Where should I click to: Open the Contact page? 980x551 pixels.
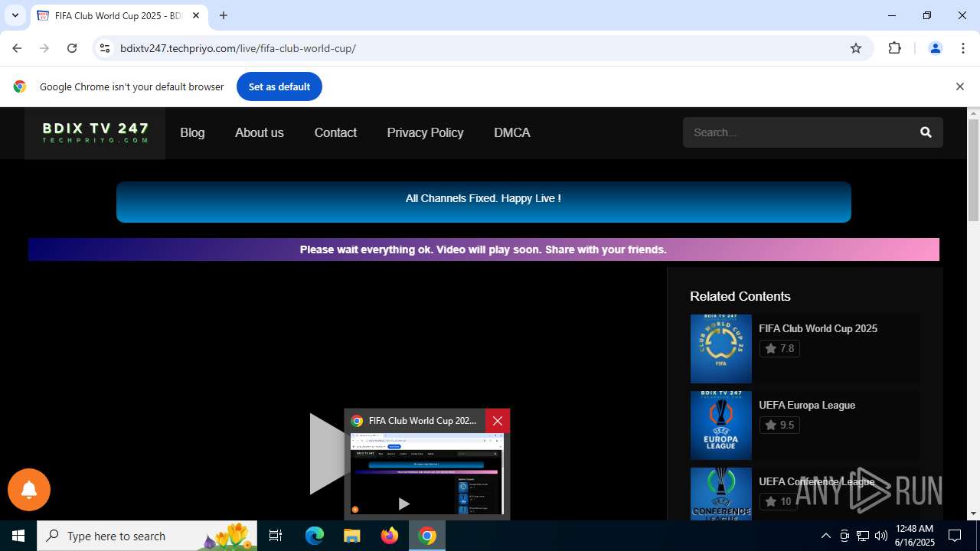tap(335, 132)
